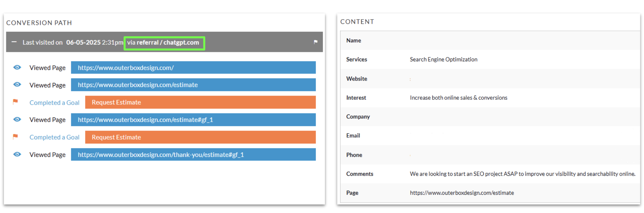Open the Page URL in Content panel
Viewport: 644px width, 213px height.
coord(461,193)
